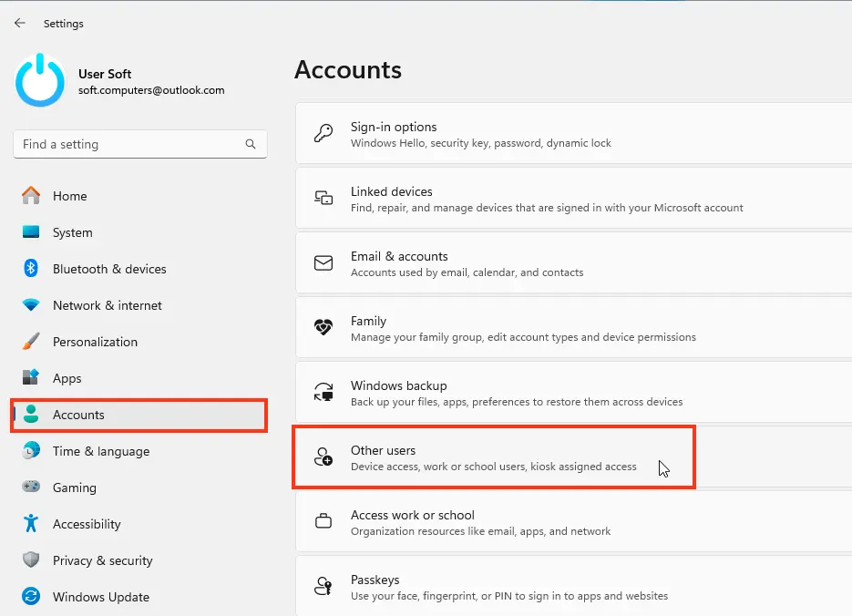Click the Windows Update sync icon
Image resolution: width=852 pixels, height=616 pixels.
tap(31, 596)
